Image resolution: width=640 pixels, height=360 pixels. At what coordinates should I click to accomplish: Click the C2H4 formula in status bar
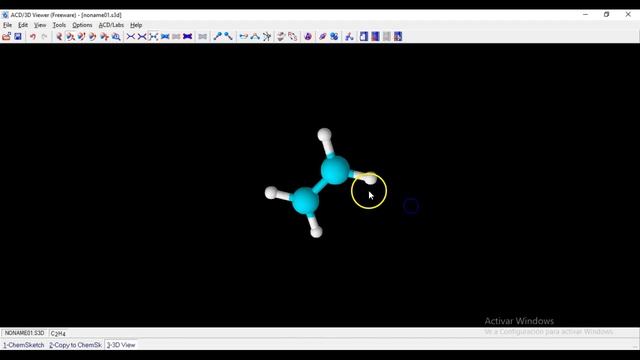(x=58, y=333)
